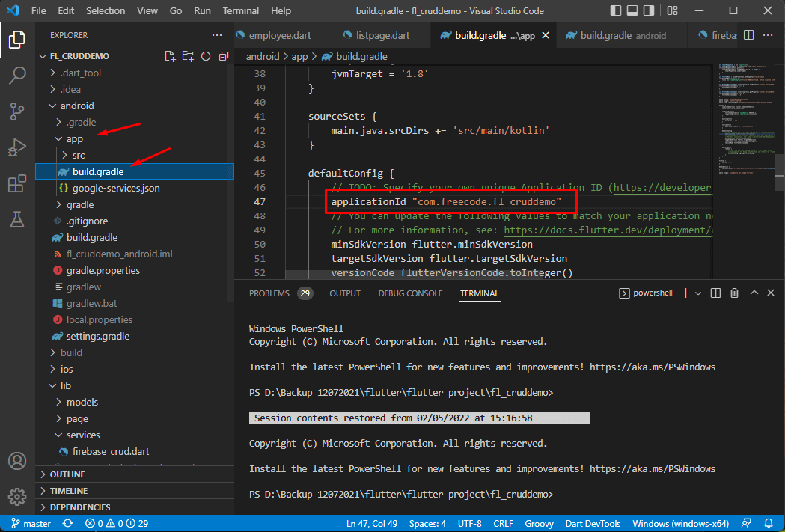Split the terminal panel
Viewport: 785px width, 532px height.
coord(716,293)
